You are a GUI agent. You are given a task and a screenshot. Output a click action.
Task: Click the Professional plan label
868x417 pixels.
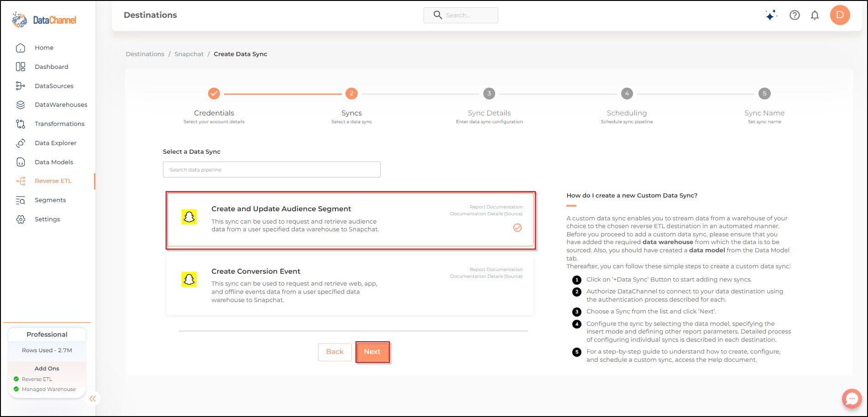[47, 334]
